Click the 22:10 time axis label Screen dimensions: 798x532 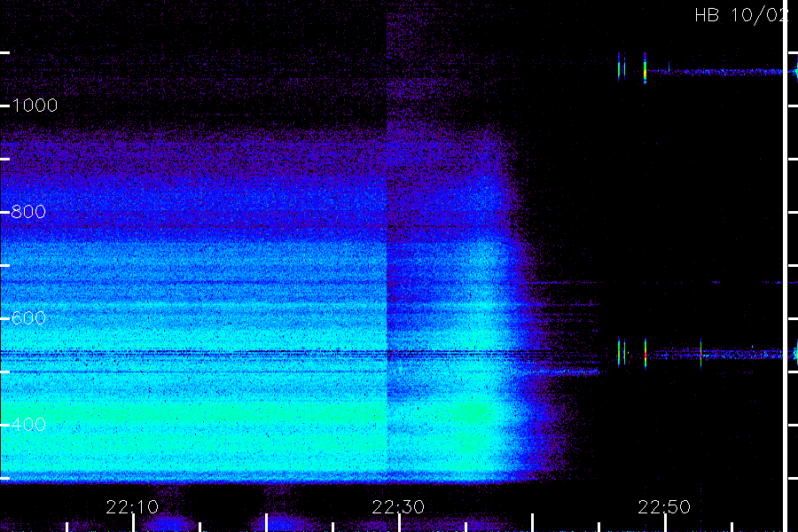click(x=132, y=507)
